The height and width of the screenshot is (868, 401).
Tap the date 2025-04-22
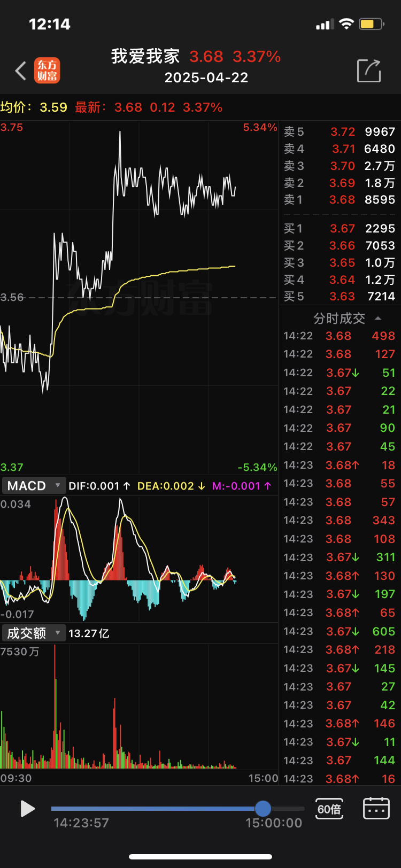point(206,77)
